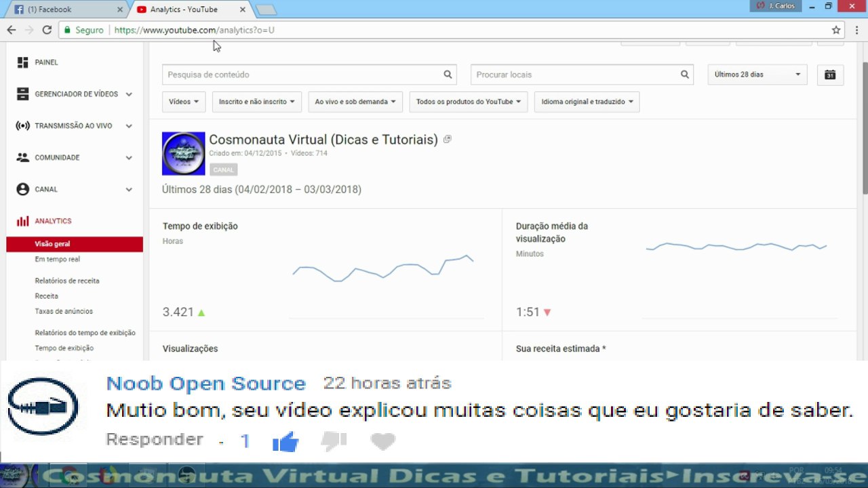This screenshot has height=488, width=868.
Task: Click the Noob Open Source commenter name
Action: (206, 384)
